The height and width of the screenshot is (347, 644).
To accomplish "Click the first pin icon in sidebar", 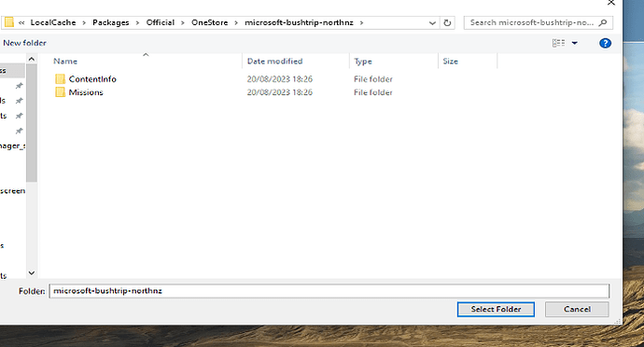I will coord(19,86).
